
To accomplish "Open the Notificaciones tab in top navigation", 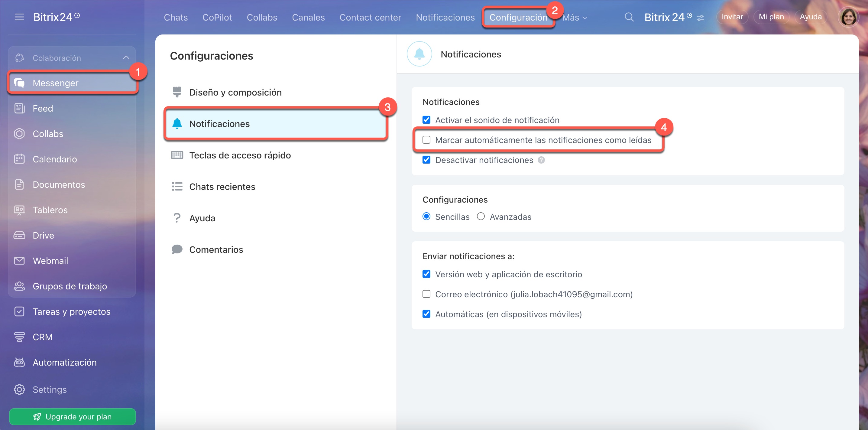I will [445, 18].
